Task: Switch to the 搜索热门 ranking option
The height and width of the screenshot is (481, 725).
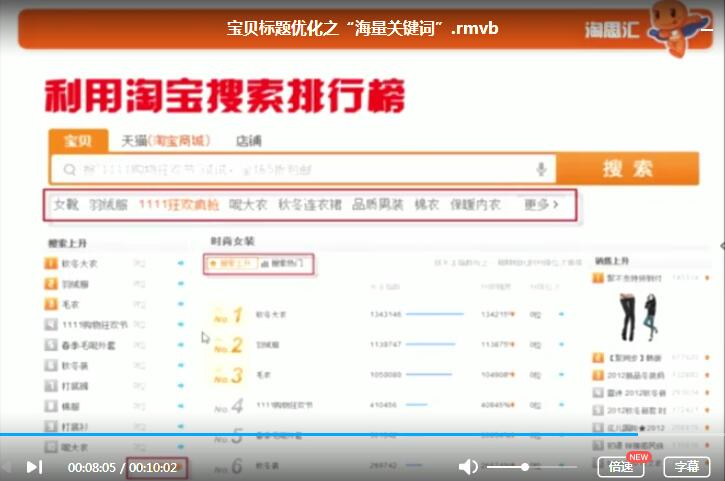Action: (286, 264)
